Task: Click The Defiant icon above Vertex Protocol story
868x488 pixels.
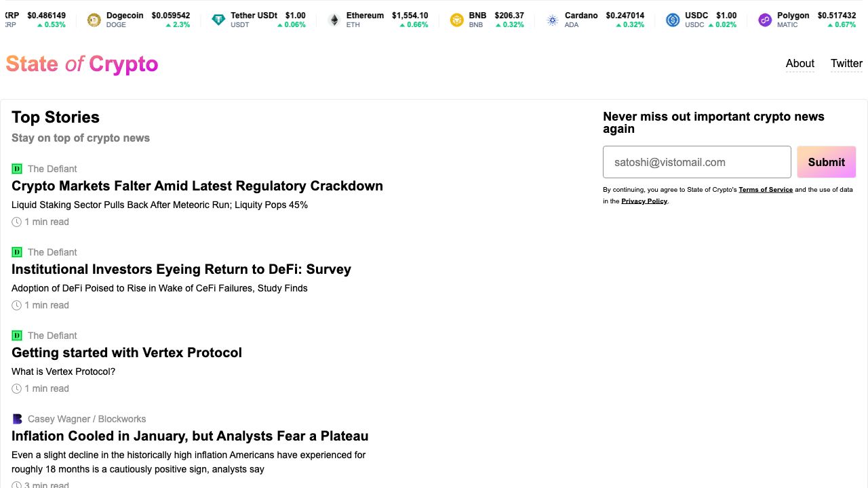Action: (17, 335)
